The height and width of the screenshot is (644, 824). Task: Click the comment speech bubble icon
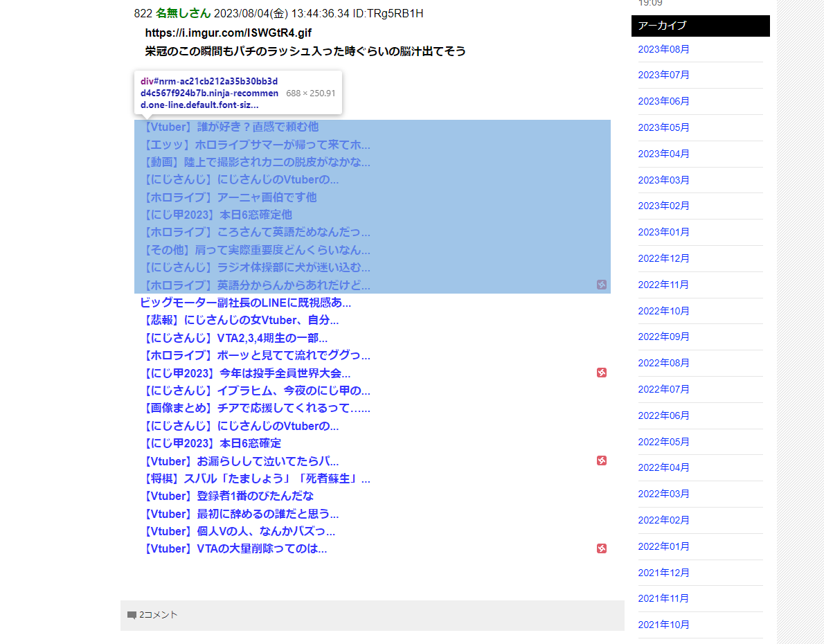(132, 614)
